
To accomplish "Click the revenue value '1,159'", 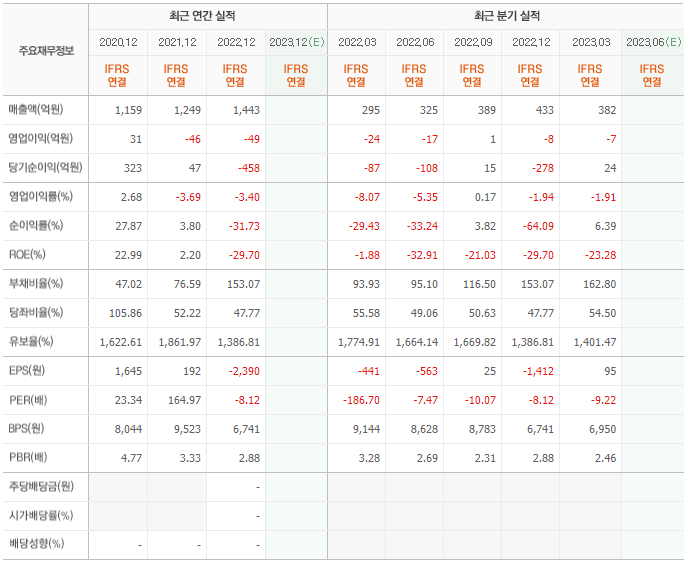I will click(128, 110).
